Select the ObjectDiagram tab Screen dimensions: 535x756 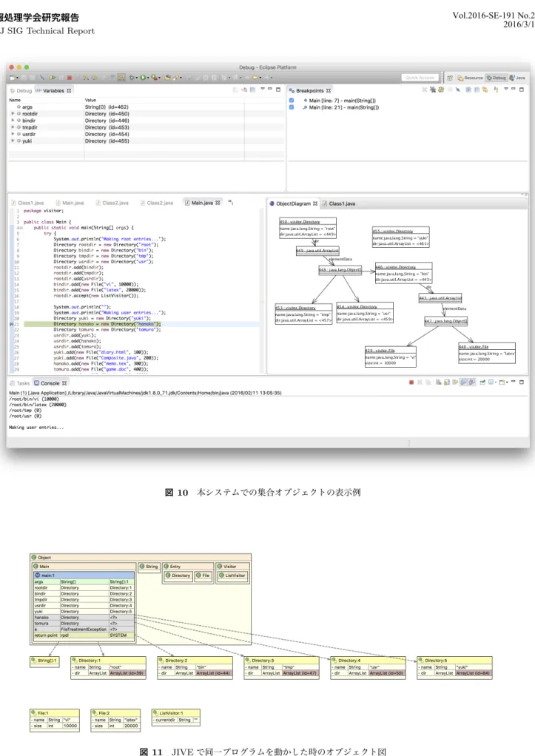tap(293, 203)
